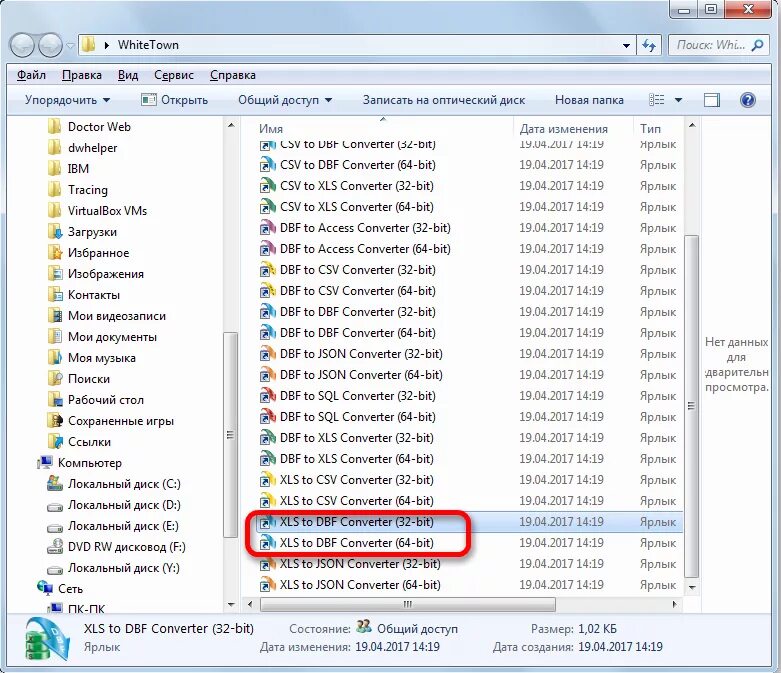Viewport: 781px width, 673px height.
Task: Click the DVD RW дисковод (F:) icon
Action: click(x=55, y=546)
